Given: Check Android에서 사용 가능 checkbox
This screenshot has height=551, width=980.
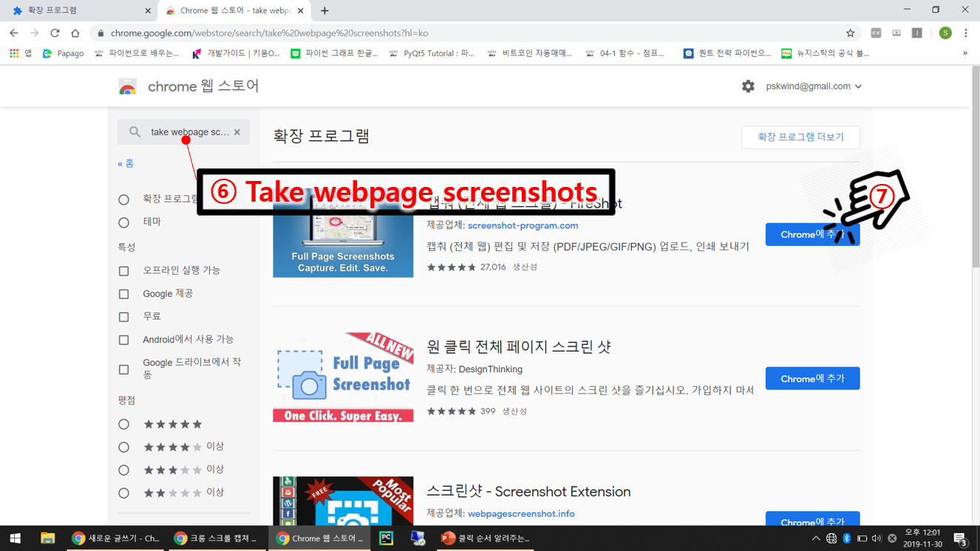Looking at the screenshot, I should pyautogui.click(x=124, y=340).
